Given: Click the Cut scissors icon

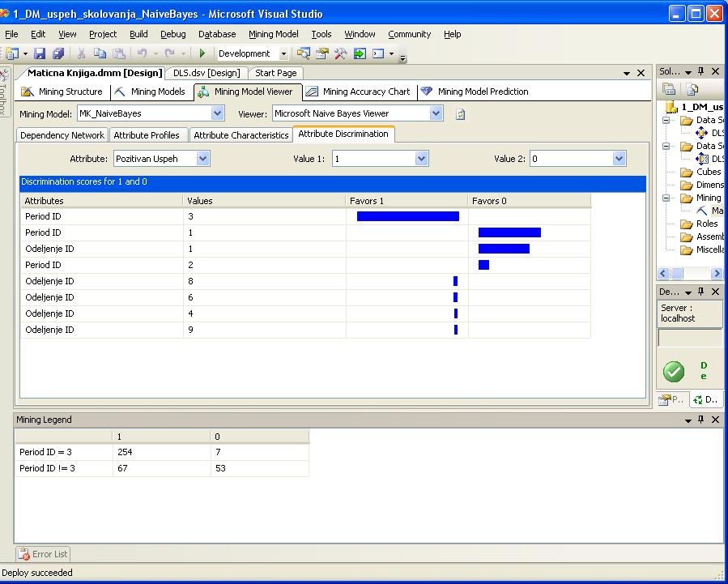Looking at the screenshot, I should click(81, 53).
